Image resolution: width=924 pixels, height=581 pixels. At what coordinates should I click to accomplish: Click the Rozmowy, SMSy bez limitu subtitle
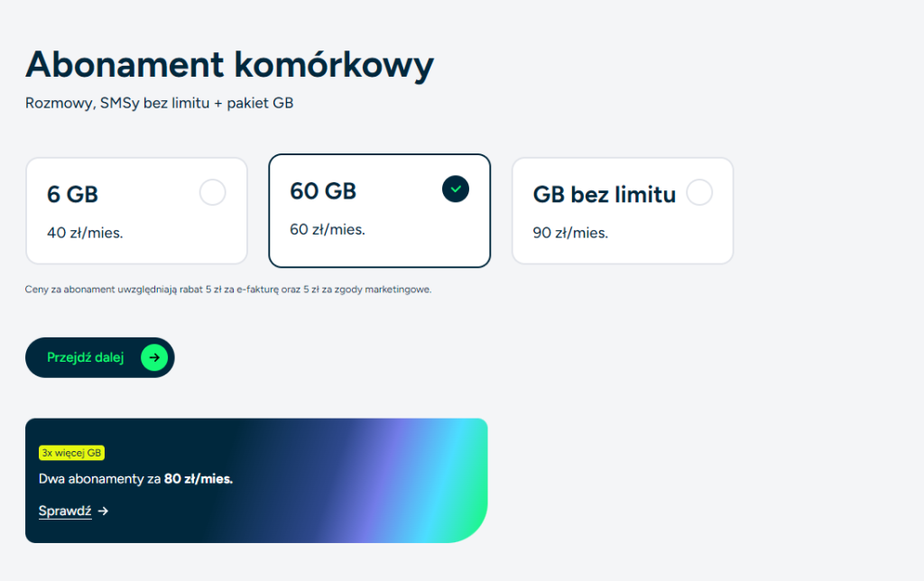click(159, 103)
